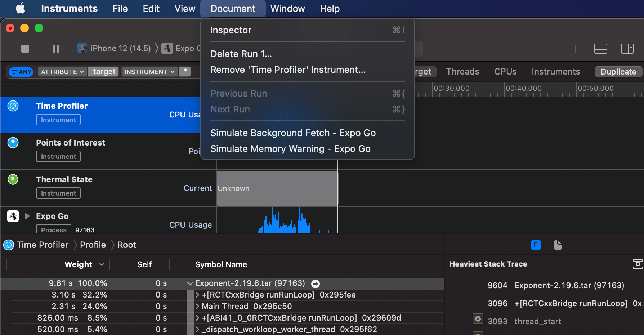Click the focus arrow next to Exponent-2.19.6.tar
This screenshot has width=644, height=335.
[316, 283]
